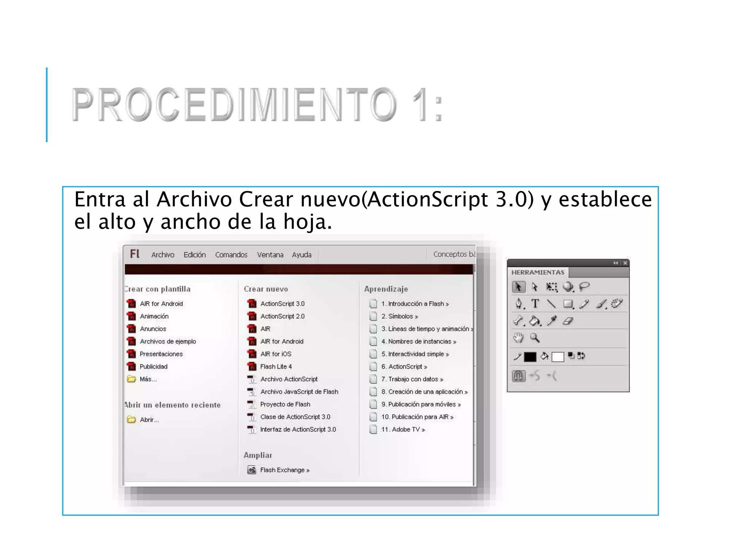
Task: Open lesson 6. ActionScript
Action: (x=404, y=366)
